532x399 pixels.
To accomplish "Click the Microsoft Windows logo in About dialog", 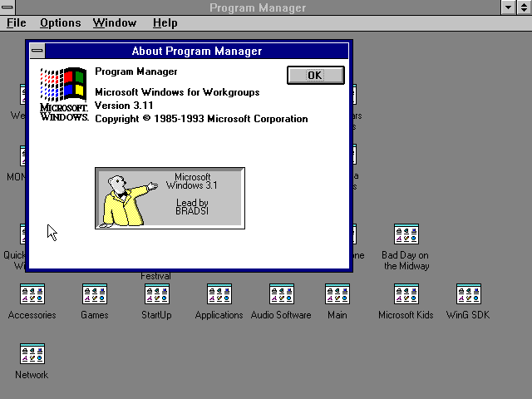I will pyautogui.click(x=64, y=94).
